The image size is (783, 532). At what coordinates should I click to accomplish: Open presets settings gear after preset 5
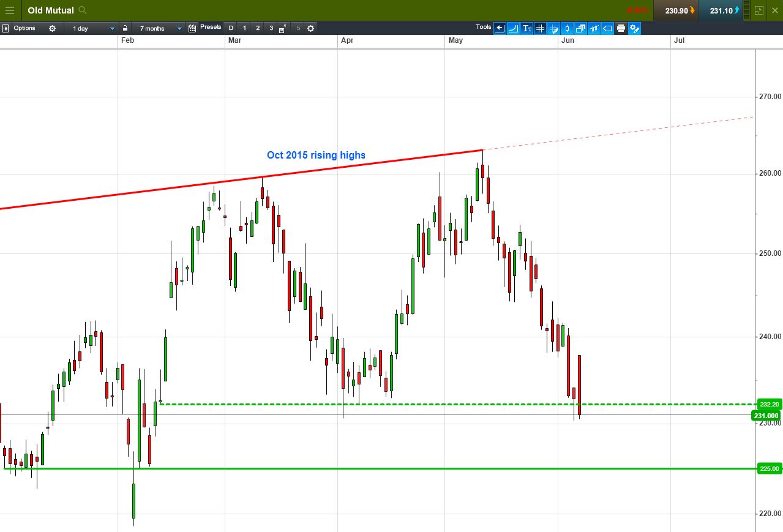pos(310,28)
